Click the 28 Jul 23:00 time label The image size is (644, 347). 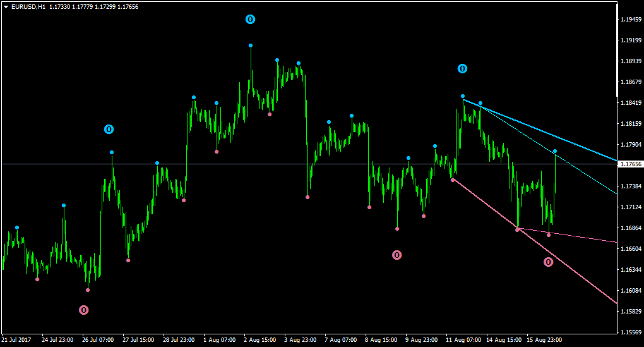[x=179, y=340]
